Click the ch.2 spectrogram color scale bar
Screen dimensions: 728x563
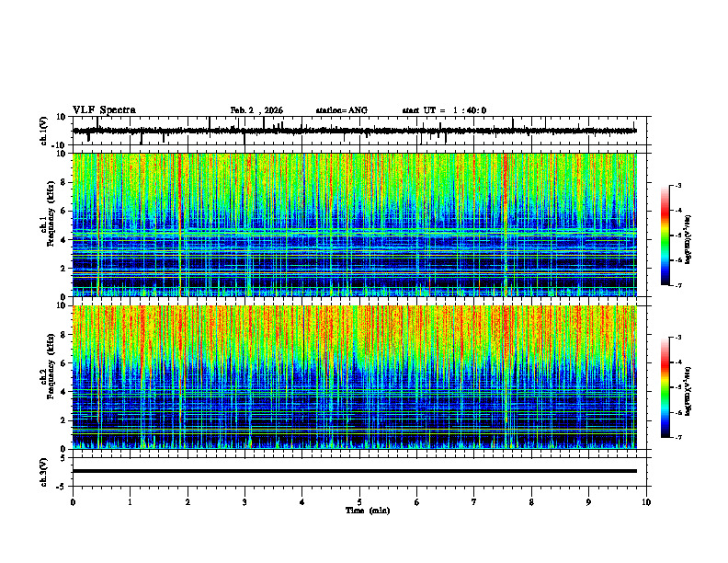coord(665,387)
